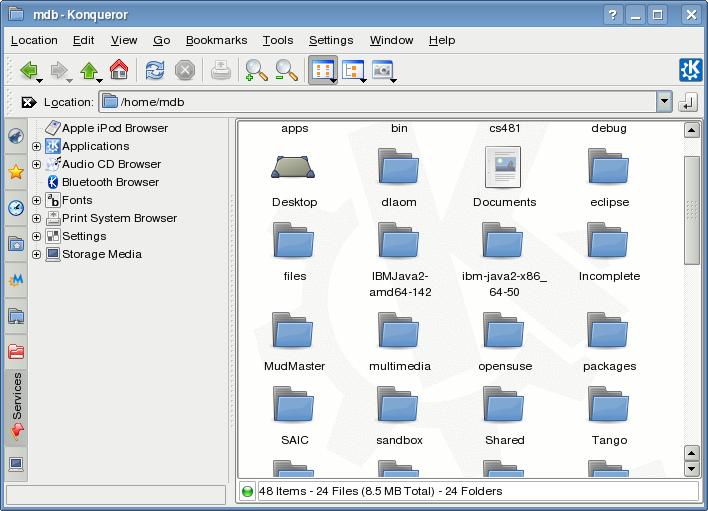
Task: Open the red Root Folder sidebar tab
Action: point(16,352)
